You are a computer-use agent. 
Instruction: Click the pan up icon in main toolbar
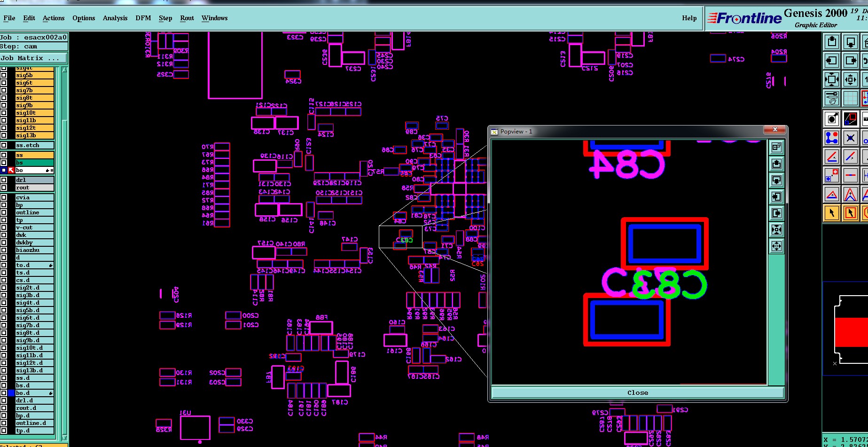[x=832, y=42]
